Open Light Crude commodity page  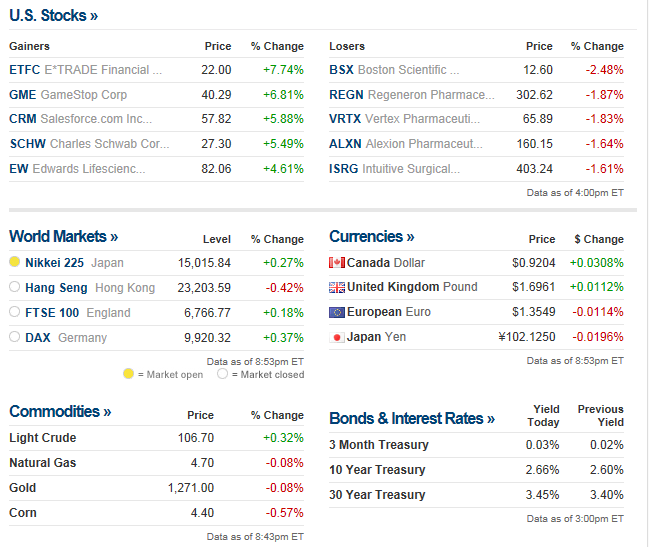(x=43, y=438)
